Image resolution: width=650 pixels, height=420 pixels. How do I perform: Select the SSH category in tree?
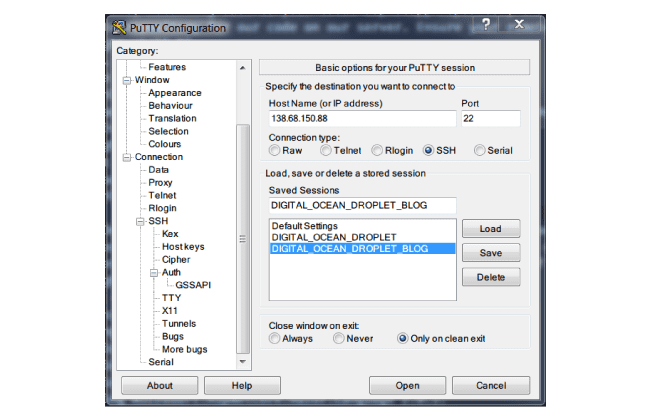158,221
